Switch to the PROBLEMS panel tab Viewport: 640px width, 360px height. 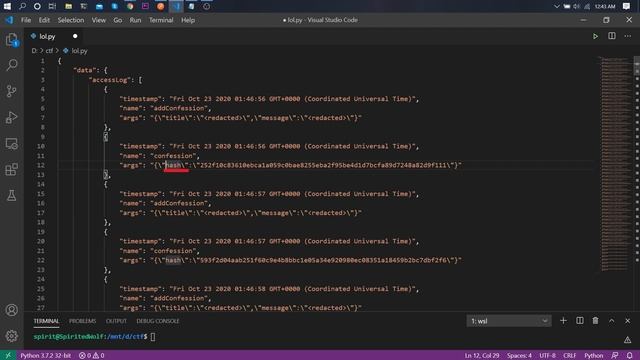[82, 321]
